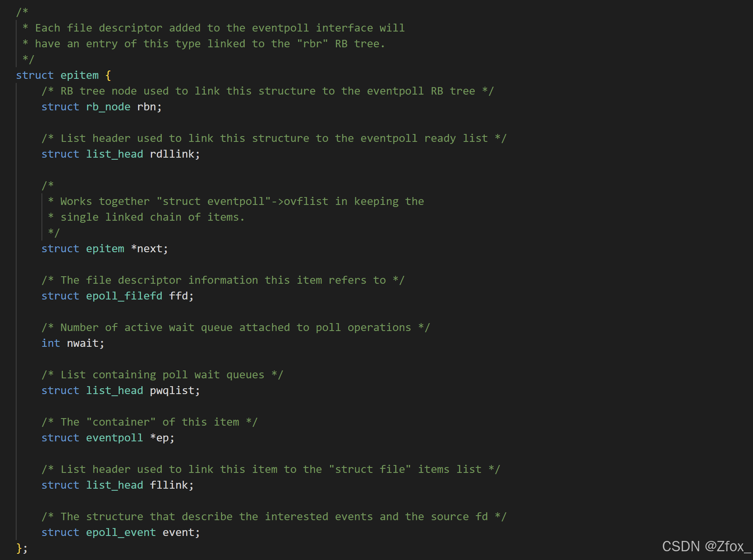The image size is (753, 560).
Task: Click the nwait integer member
Action: [x=83, y=343]
